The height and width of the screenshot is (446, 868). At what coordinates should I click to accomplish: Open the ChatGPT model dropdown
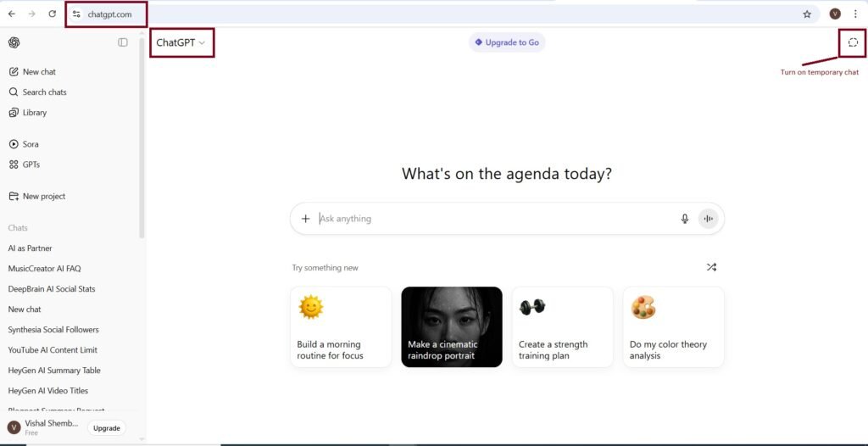[x=181, y=42]
